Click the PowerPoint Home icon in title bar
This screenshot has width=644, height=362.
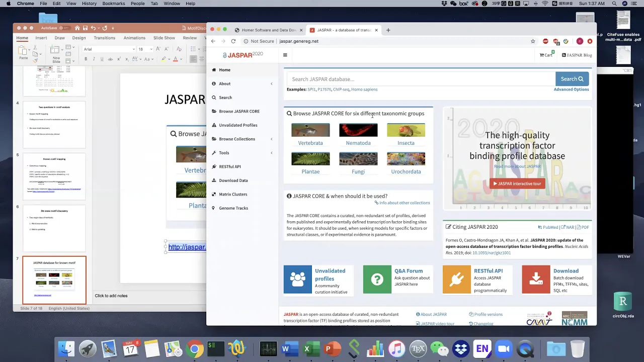coord(78,28)
